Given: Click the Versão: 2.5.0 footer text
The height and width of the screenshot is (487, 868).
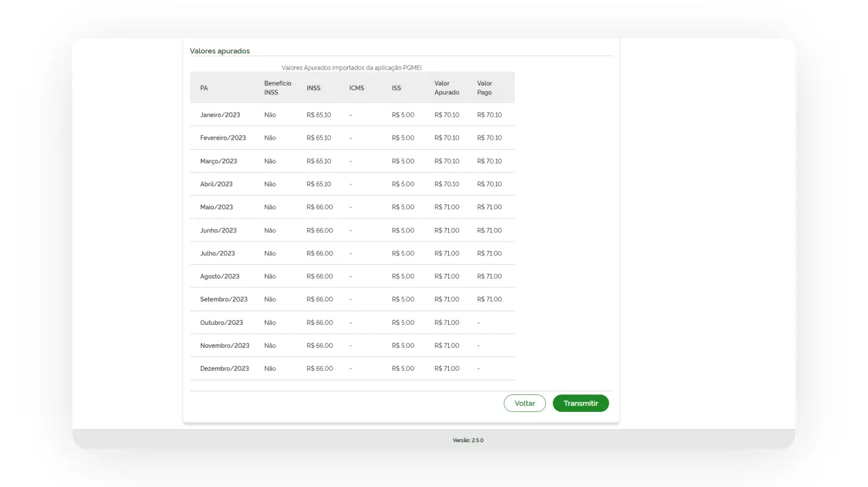Looking at the screenshot, I should point(468,440).
